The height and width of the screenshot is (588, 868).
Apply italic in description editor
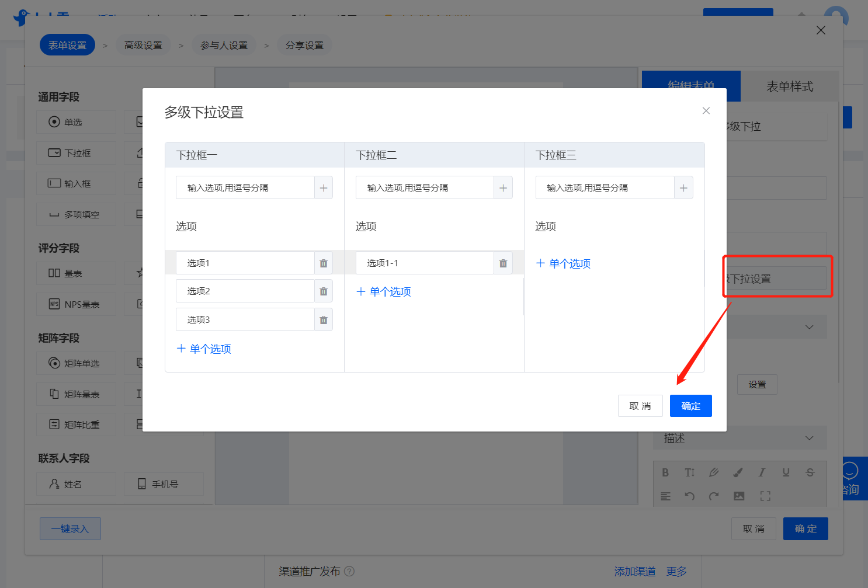tap(762, 472)
